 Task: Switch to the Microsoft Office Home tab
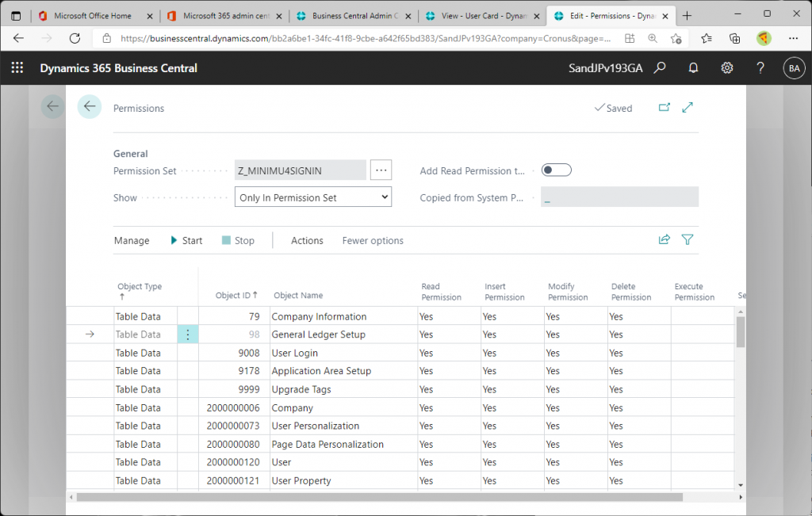tap(95, 16)
